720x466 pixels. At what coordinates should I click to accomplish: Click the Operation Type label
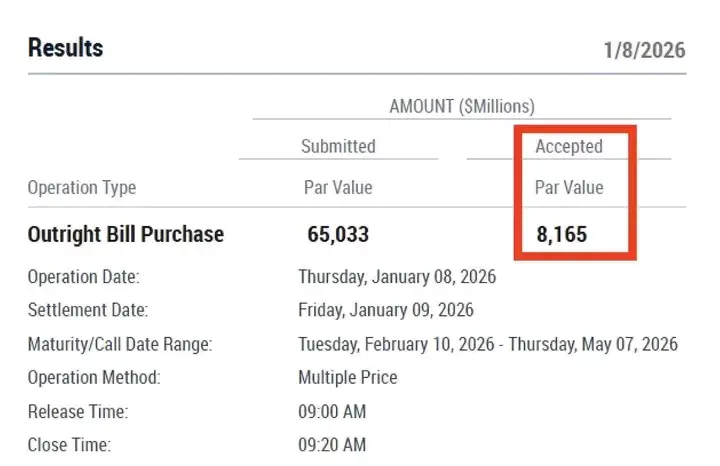82,188
